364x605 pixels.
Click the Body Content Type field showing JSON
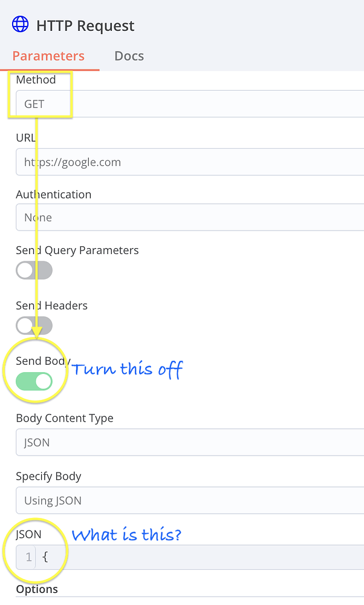tap(181, 442)
